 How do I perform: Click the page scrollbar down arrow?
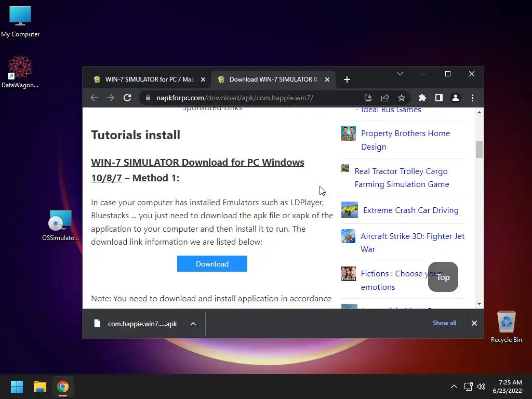click(x=479, y=304)
